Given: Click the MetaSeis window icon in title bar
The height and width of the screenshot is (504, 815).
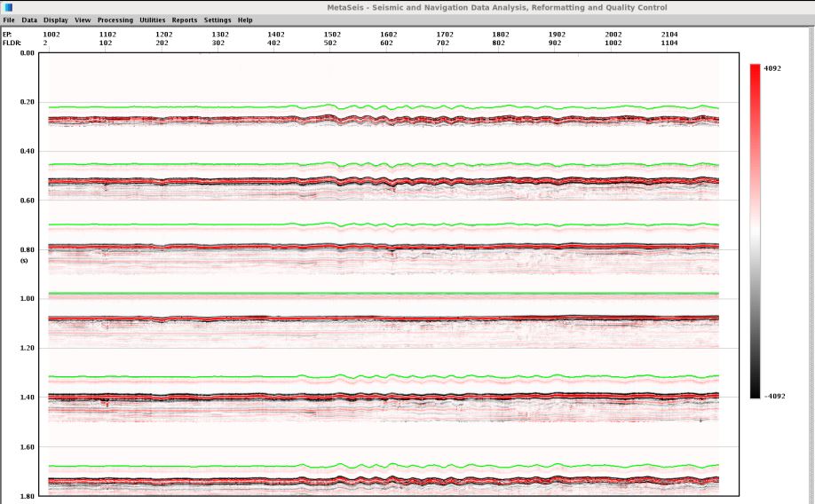Looking at the screenshot, I should (9, 7).
